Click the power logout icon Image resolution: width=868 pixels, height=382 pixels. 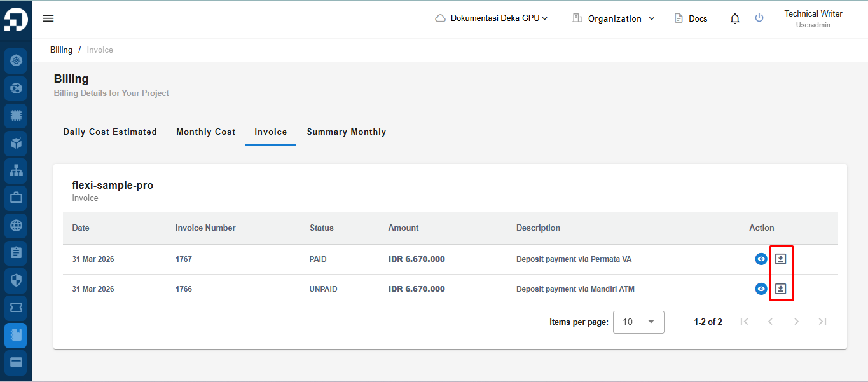(x=759, y=18)
